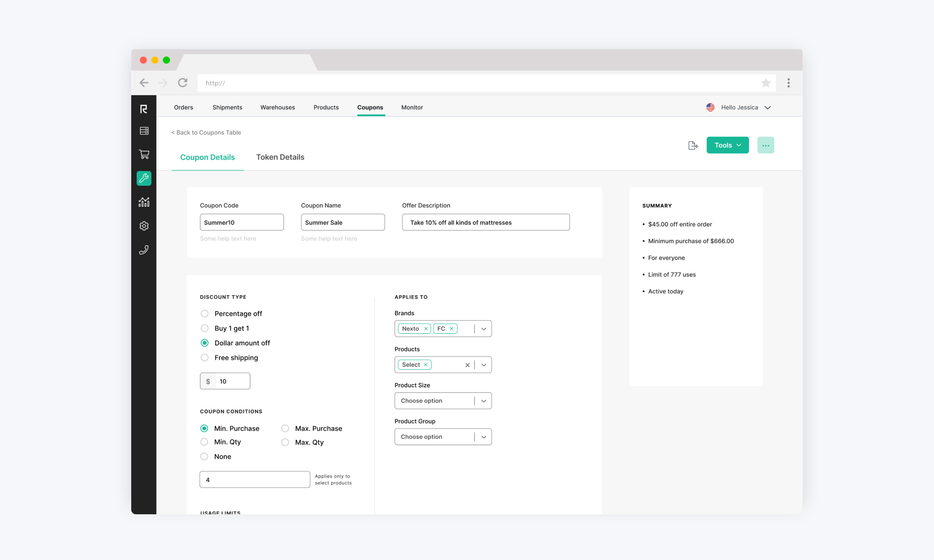Clear all selections in Products field
The image size is (934, 560).
467,365
